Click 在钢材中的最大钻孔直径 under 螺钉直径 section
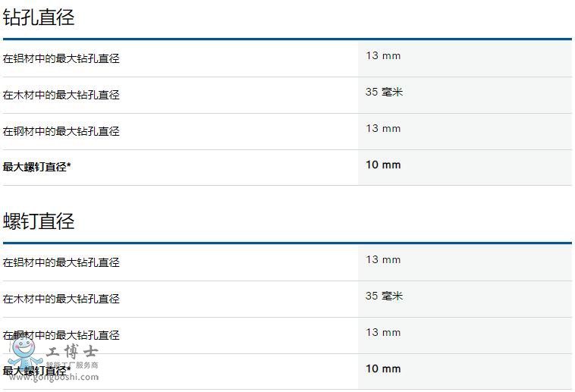The width and height of the screenshot is (575, 392). pos(61,335)
